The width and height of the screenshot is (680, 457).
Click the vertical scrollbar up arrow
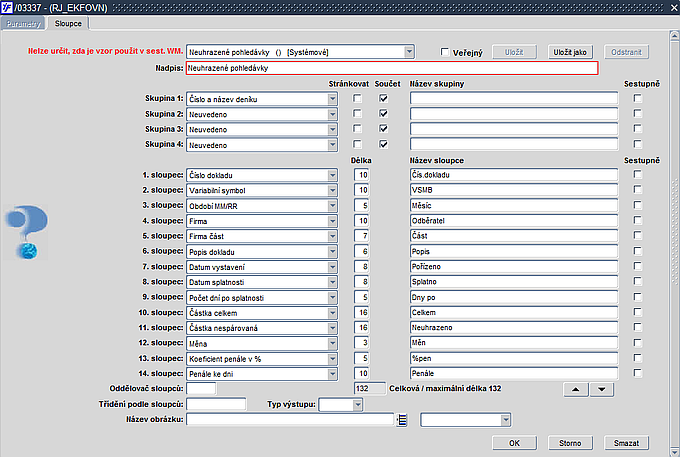coord(674,36)
